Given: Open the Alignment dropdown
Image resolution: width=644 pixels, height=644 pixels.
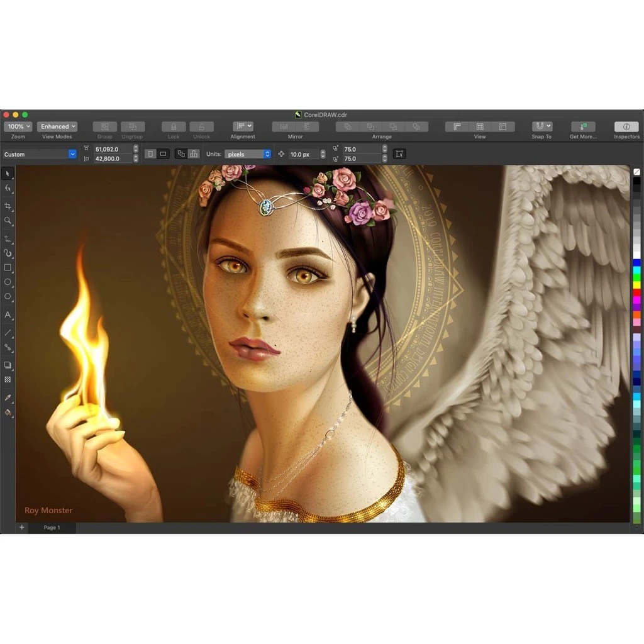Looking at the screenshot, I should [x=243, y=126].
